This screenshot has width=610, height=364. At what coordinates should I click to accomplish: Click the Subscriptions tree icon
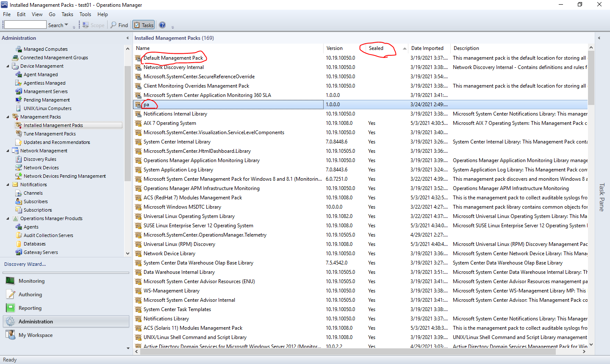19,210
